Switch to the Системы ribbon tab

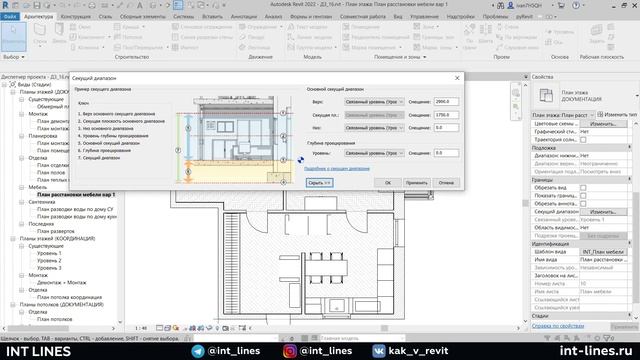(184, 17)
